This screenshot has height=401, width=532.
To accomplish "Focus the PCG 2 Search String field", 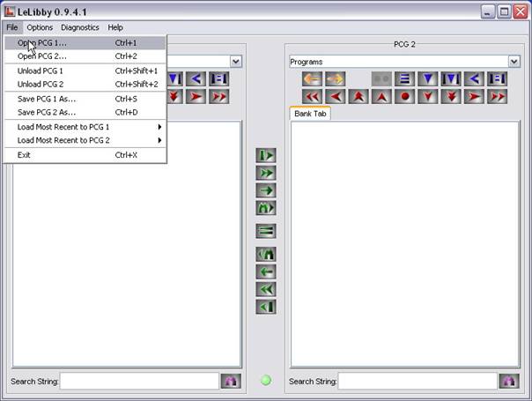I will [x=417, y=382].
